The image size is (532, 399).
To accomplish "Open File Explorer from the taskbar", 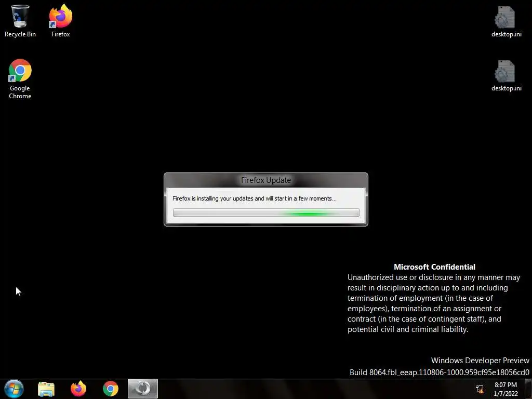I will pos(46,389).
